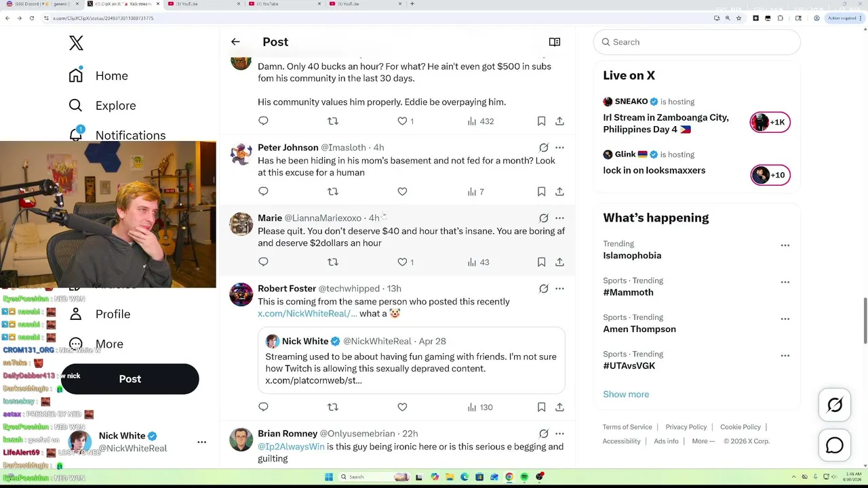Like Peter Johnson's comment
This screenshot has width=868, height=488.
coord(402,192)
